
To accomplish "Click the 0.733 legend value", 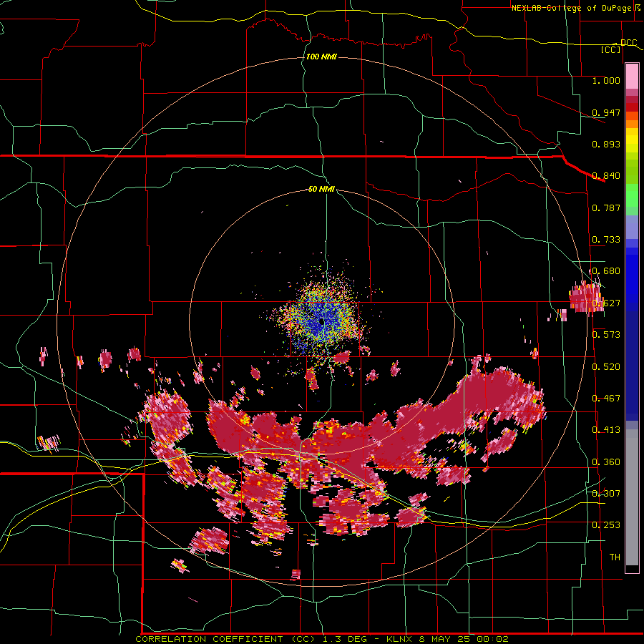I will click(606, 240).
